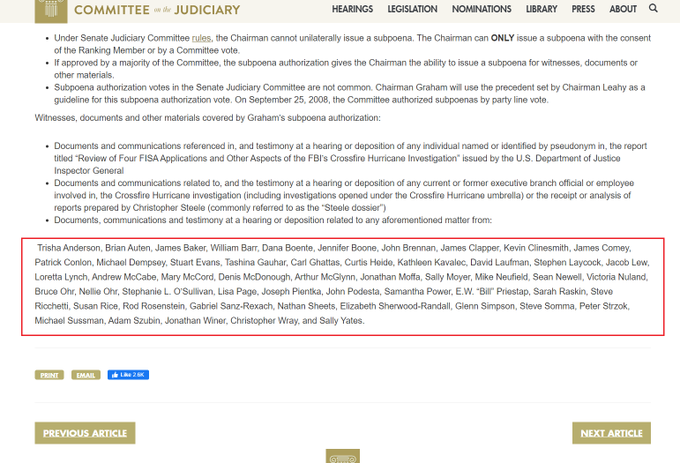
Task: Click the name 'Samantha Power' in list
Action: tap(416, 291)
